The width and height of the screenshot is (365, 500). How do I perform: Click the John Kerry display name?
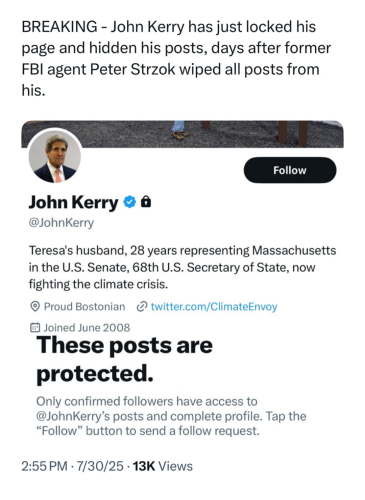click(73, 202)
